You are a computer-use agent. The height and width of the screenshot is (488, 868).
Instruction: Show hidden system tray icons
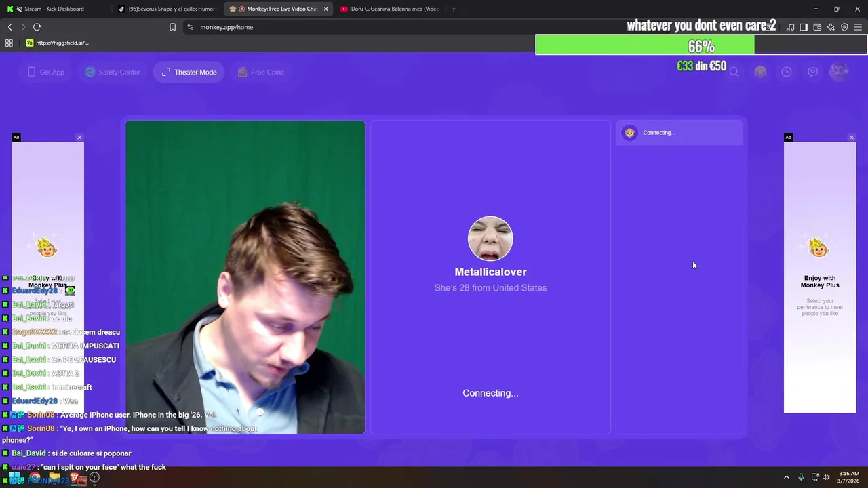[787, 477]
